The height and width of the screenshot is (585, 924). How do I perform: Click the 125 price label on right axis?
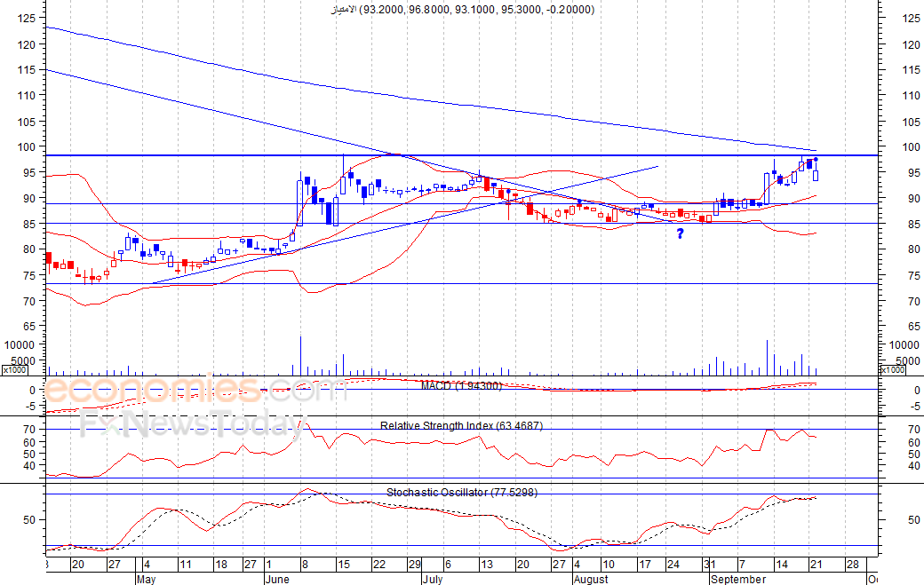click(911, 18)
